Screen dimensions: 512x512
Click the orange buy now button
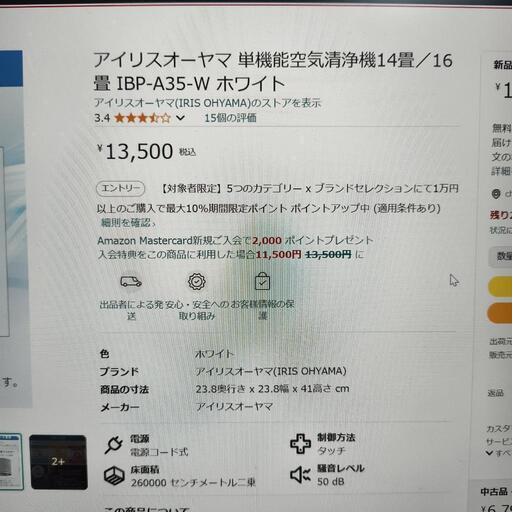(x=500, y=312)
